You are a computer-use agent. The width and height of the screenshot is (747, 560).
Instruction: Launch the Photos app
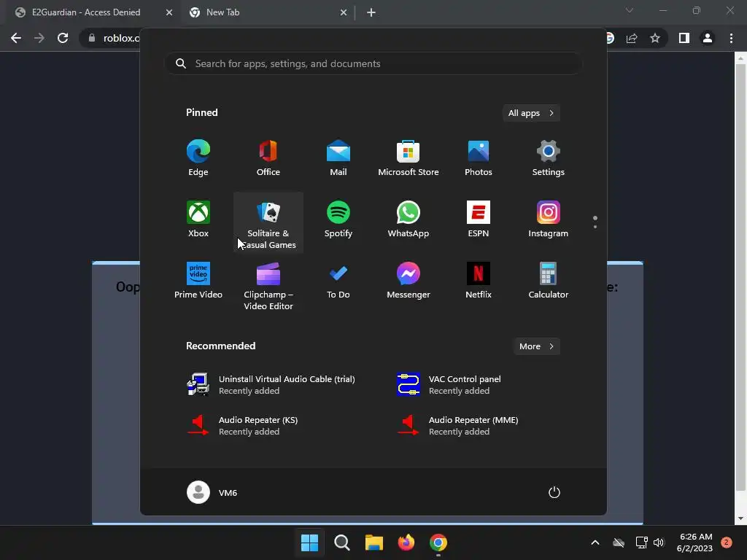point(479,158)
